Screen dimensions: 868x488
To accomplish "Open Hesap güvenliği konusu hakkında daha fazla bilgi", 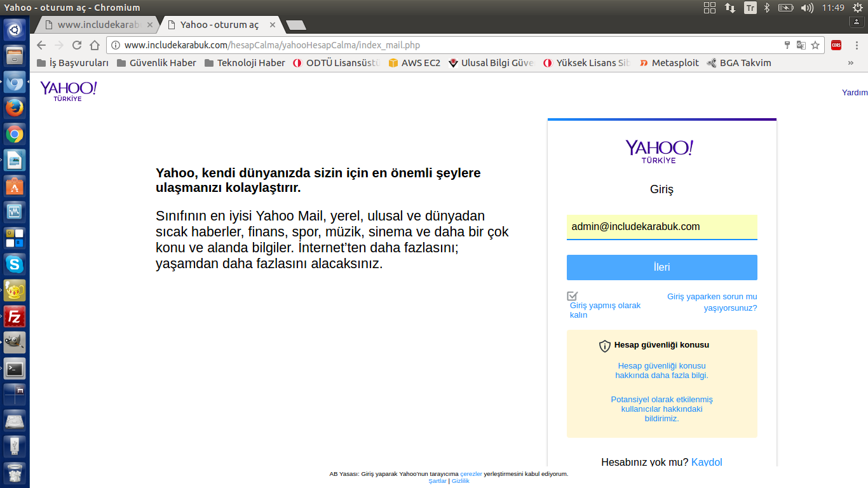I will [661, 370].
